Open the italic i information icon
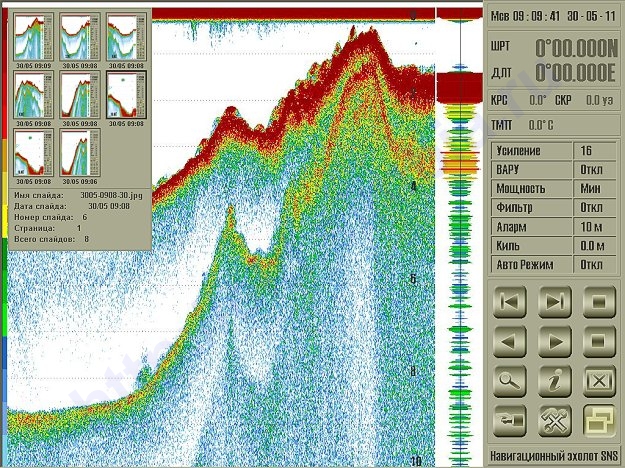 pyautogui.click(x=555, y=381)
